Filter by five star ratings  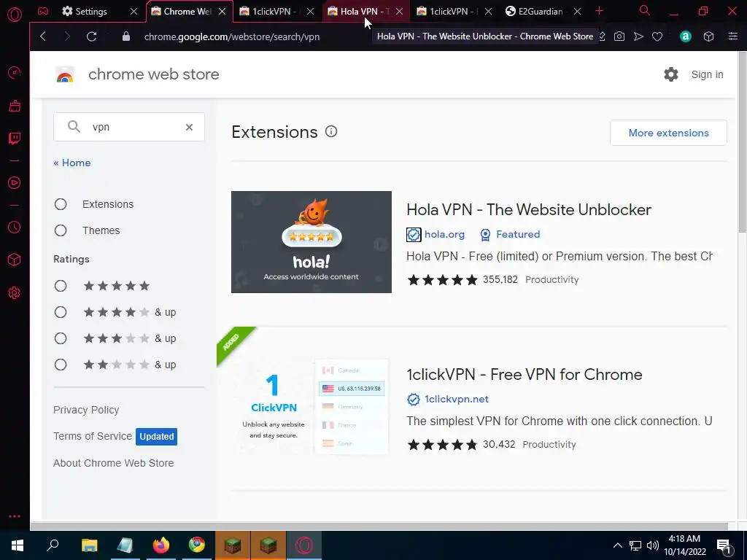(x=61, y=286)
